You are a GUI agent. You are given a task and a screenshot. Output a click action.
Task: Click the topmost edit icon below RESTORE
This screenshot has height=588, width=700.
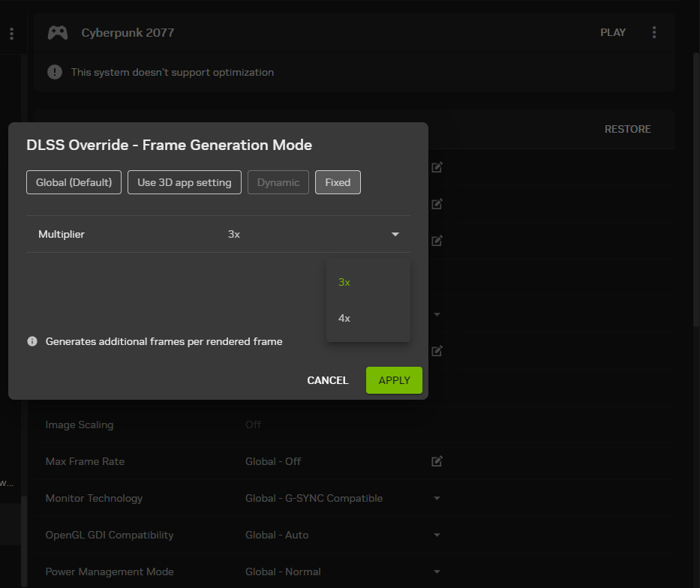click(x=437, y=167)
